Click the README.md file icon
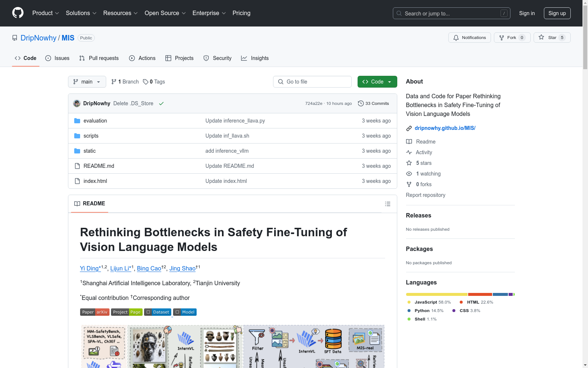Image resolution: width=588 pixels, height=368 pixels. point(77,166)
